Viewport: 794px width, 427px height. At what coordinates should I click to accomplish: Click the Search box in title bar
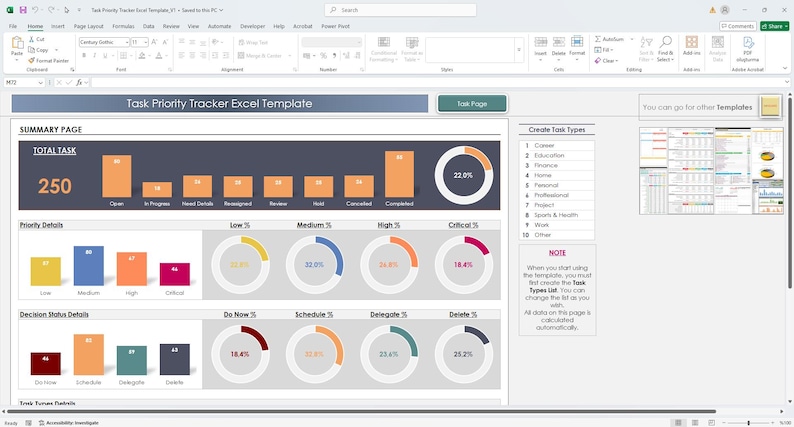400,10
